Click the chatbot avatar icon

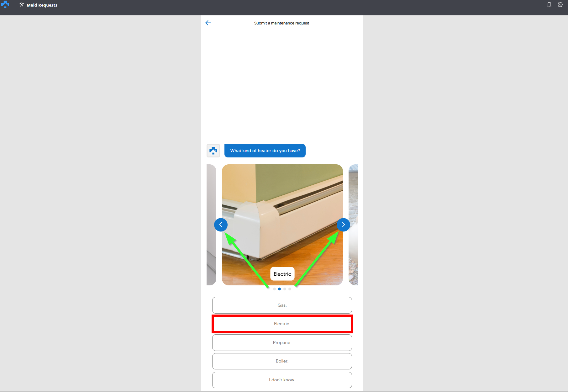click(213, 151)
